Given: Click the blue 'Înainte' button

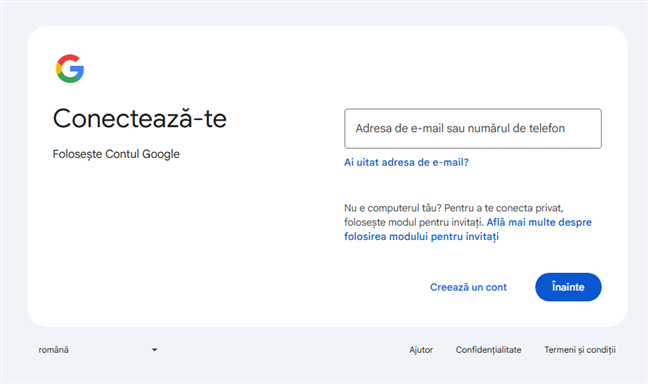Looking at the screenshot, I should coord(568,287).
